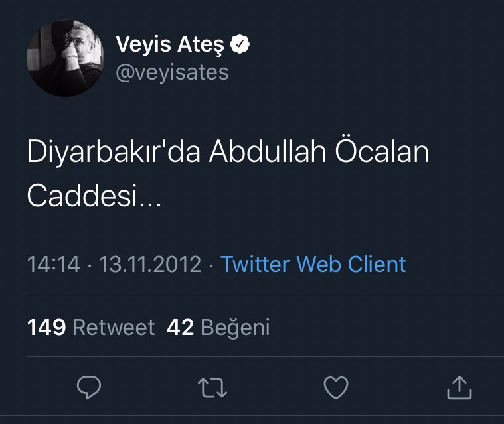Screen dimensions: 504x424
Task: Click the verified badge next to Veyis Ateş
Action: (x=240, y=45)
